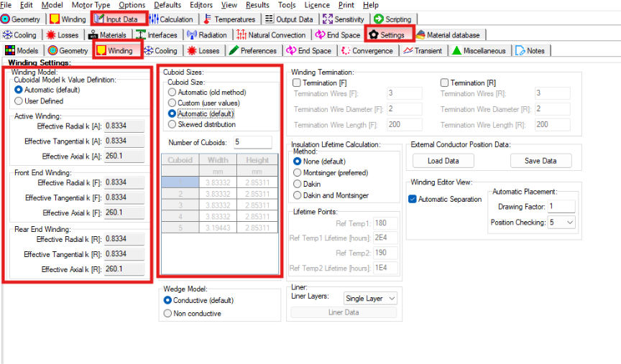Viewport: 621px width, 364px height.
Task: Open the Motor Type menu
Action: pos(91,5)
